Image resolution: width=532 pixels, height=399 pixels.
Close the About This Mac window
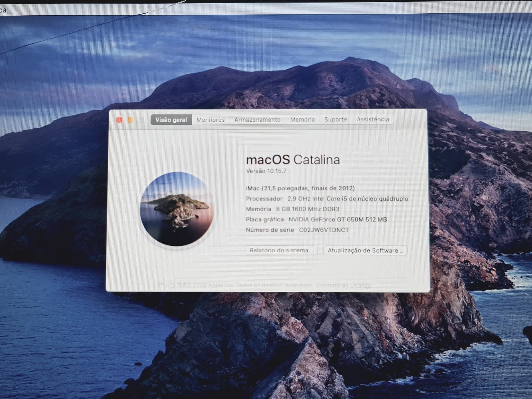tap(119, 120)
